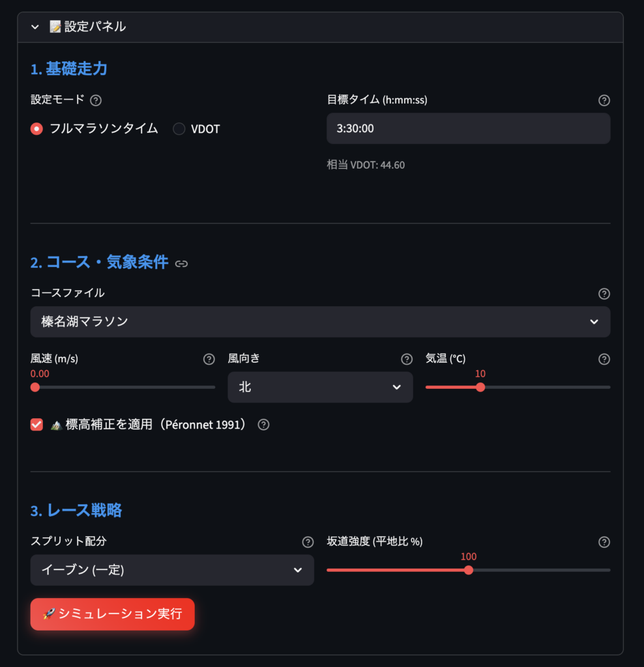
Task: Click the 気温 slider handle
Action: (x=480, y=387)
